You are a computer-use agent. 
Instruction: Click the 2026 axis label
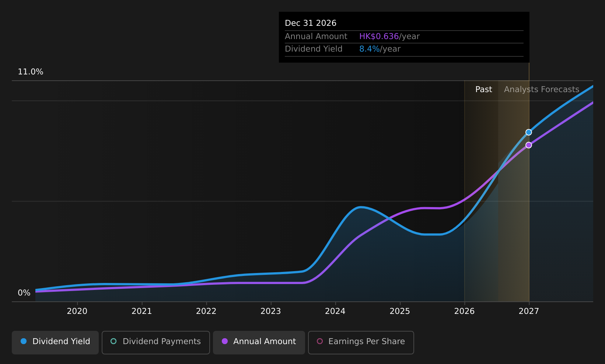[x=465, y=311]
